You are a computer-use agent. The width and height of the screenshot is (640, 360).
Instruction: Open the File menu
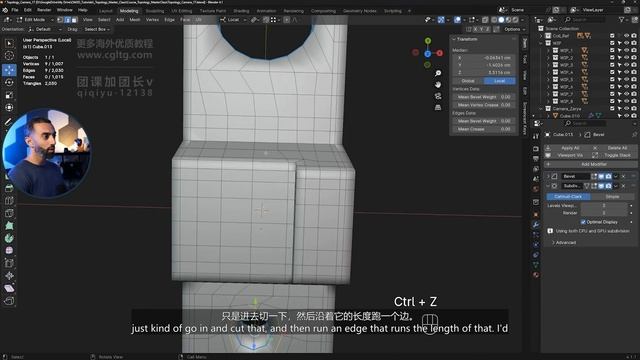click(15, 10)
